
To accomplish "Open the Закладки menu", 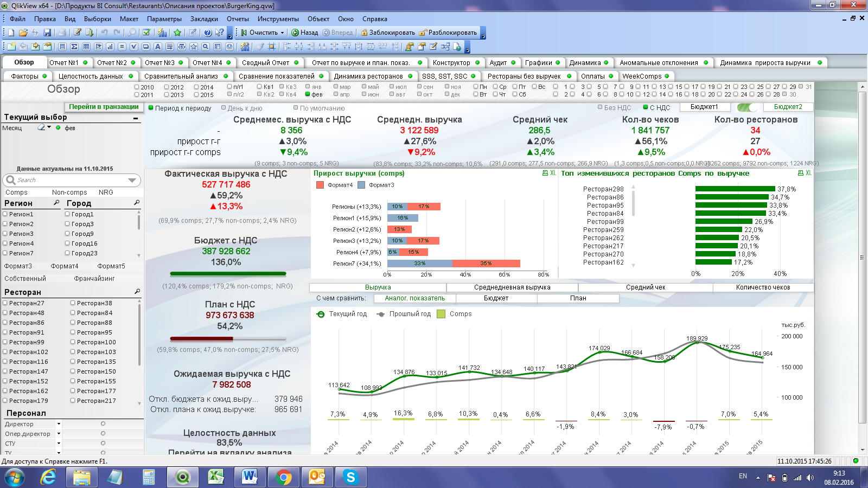I will [204, 19].
